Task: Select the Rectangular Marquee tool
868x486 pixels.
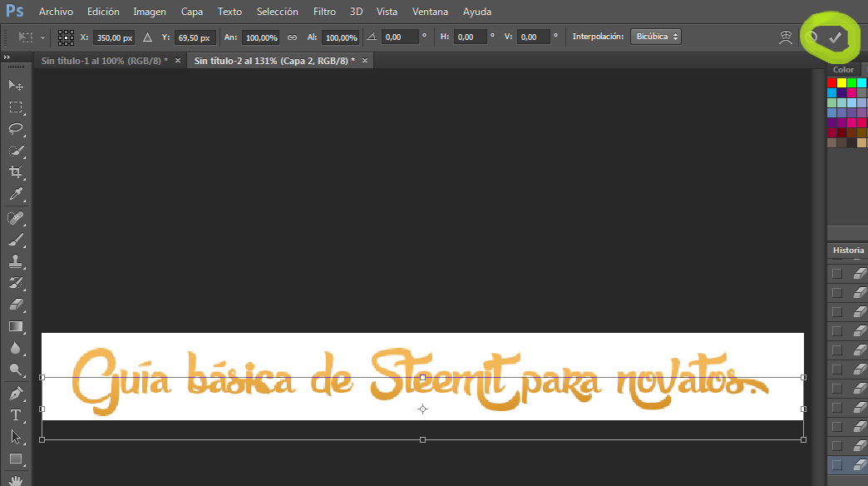Action: 16,107
